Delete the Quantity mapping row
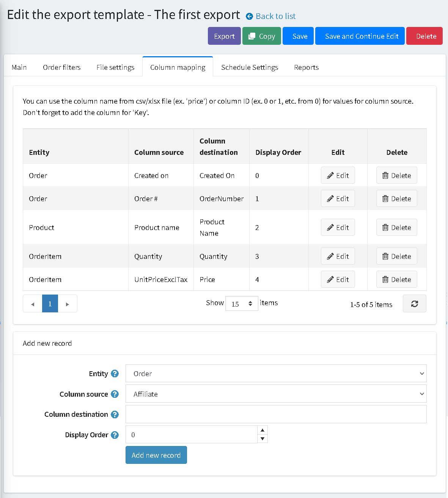The image size is (448, 498). pos(397,256)
